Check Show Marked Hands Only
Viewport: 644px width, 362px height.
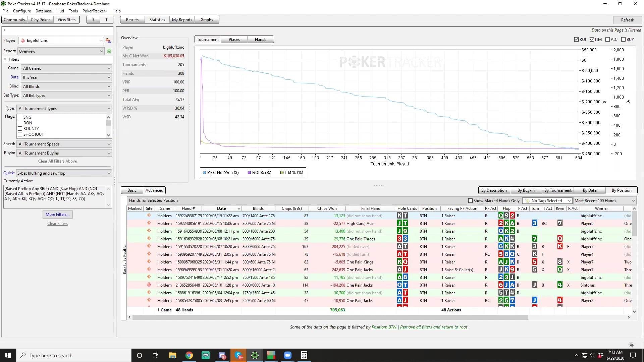pos(470,201)
